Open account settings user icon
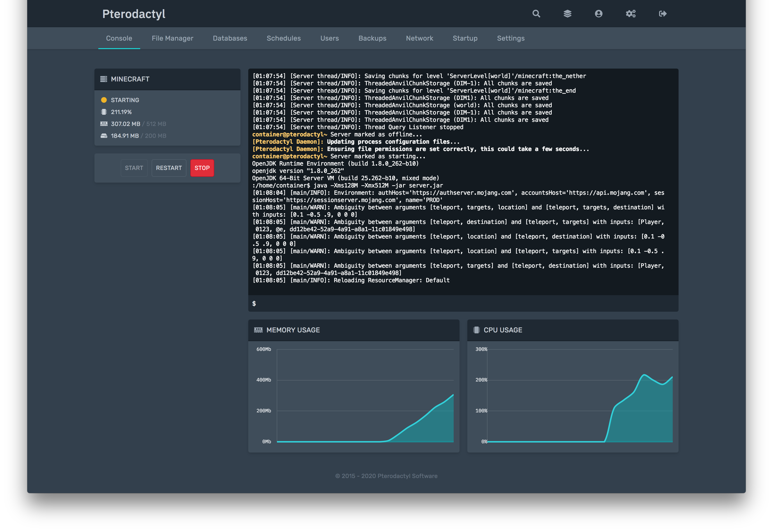This screenshot has width=773, height=532. pos(598,14)
